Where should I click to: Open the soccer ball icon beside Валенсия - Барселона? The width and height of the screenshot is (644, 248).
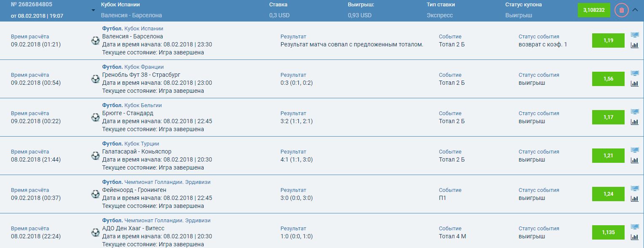pos(96,41)
